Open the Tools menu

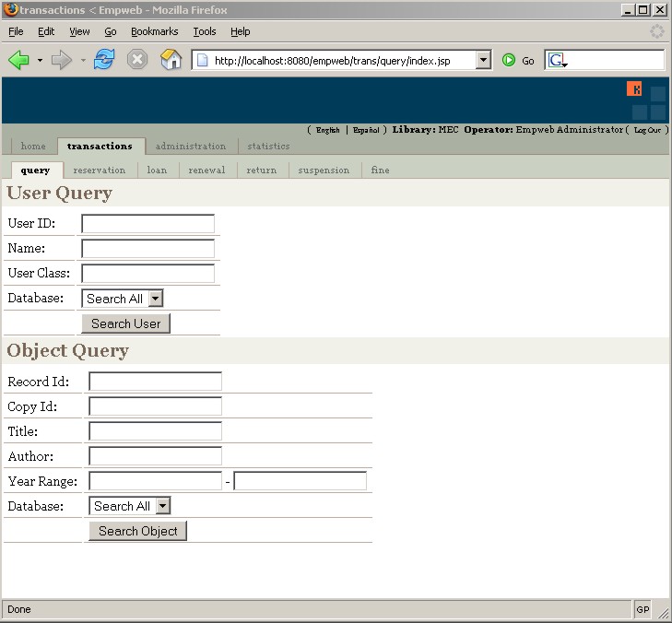coord(205,31)
